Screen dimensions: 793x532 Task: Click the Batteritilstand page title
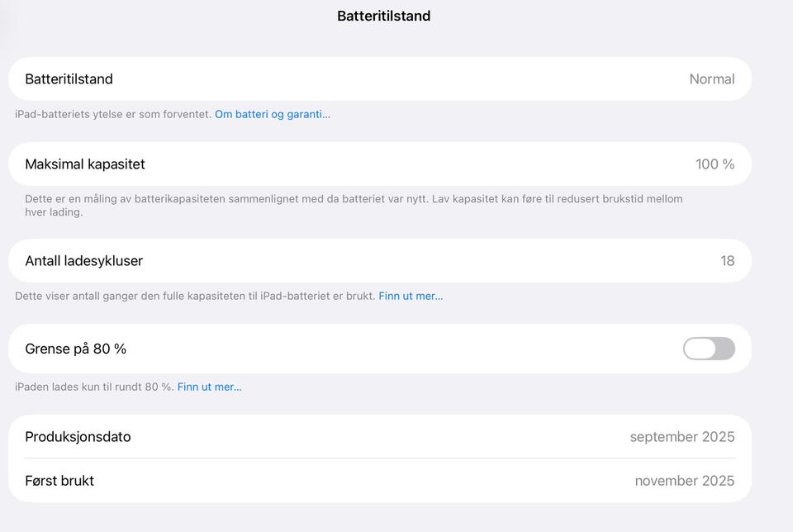click(x=383, y=16)
